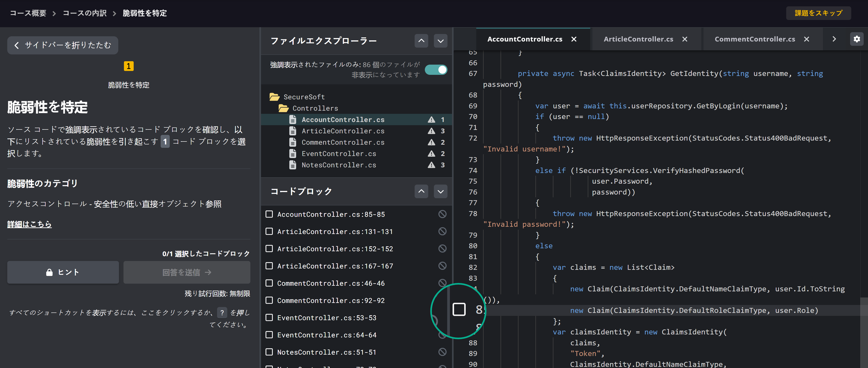Expand the code block panel with down arrow
This screenshot has height=368, width=868.
[440, 191]
